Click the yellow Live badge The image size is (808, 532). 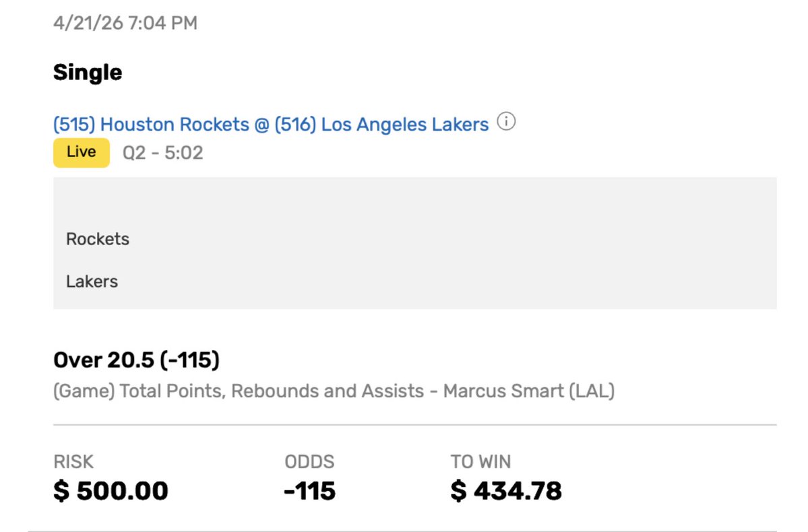click(82, 152)
